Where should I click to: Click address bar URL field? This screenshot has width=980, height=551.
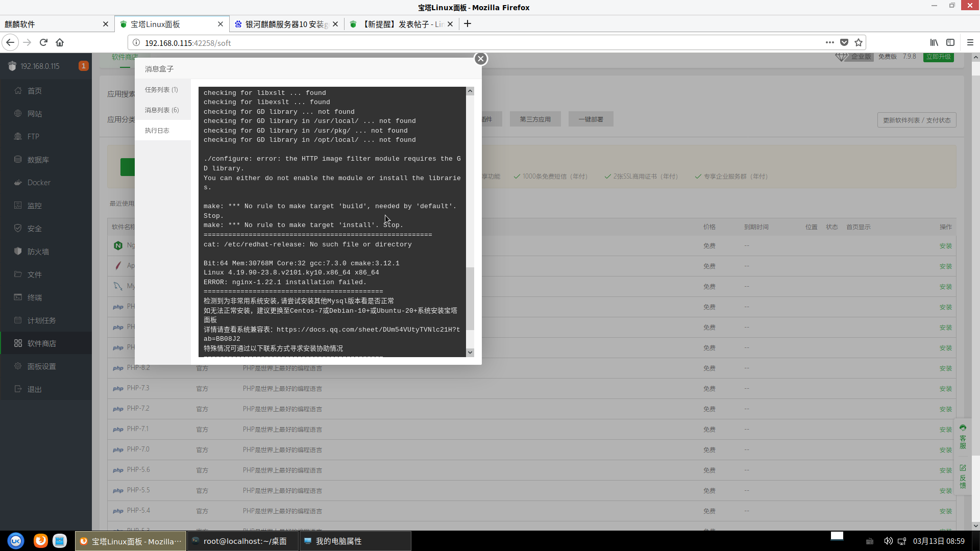[480, 43]
